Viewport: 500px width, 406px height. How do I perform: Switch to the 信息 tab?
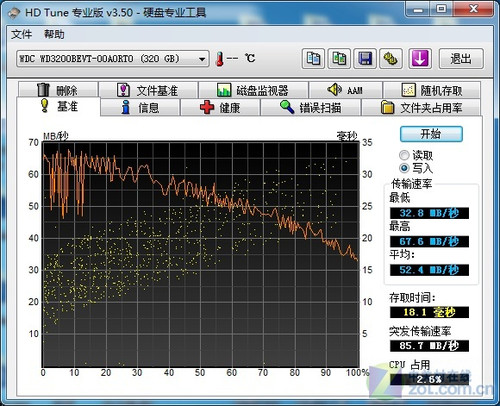140,107
